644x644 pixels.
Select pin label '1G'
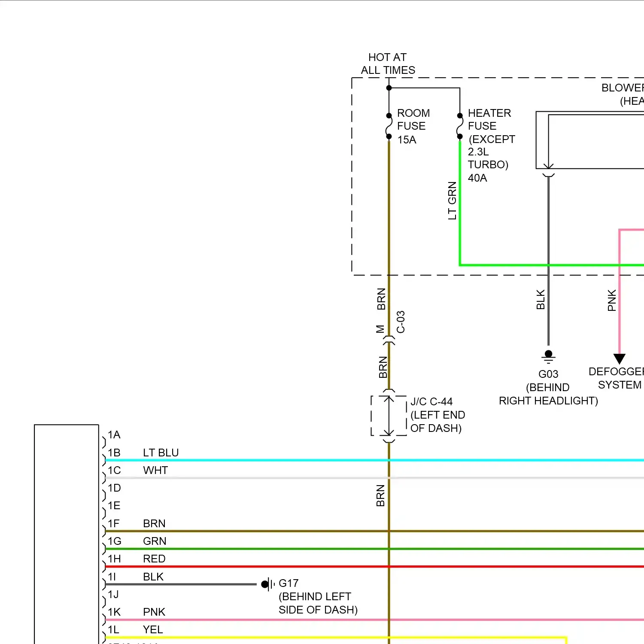(115, 541)
